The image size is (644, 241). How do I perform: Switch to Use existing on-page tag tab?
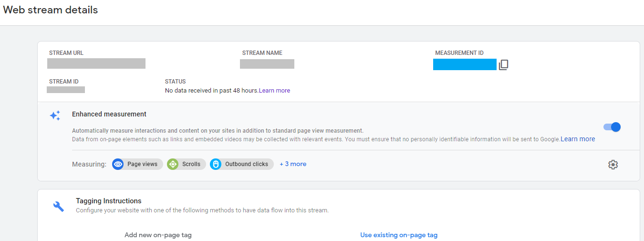click(x=399, y=235)
